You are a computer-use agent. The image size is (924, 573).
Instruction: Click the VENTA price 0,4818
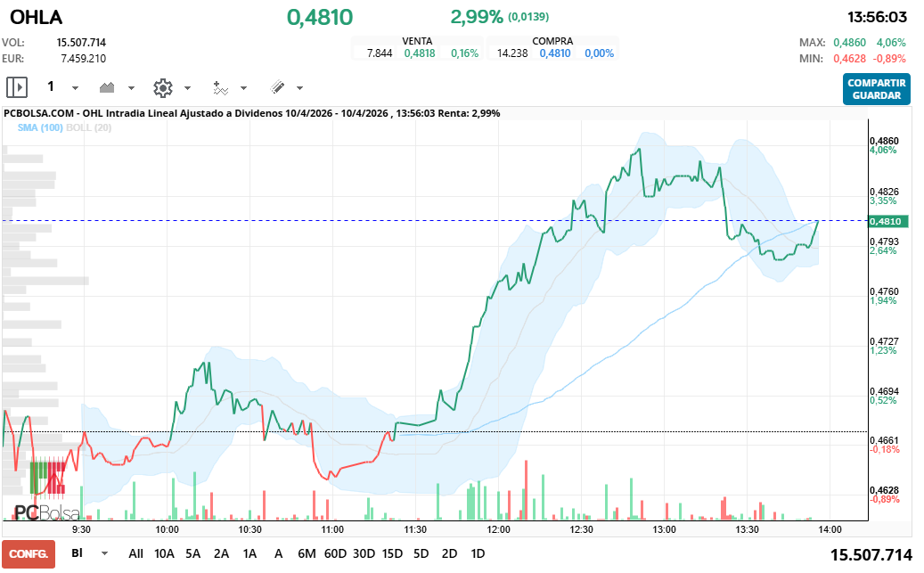[420, 53]
